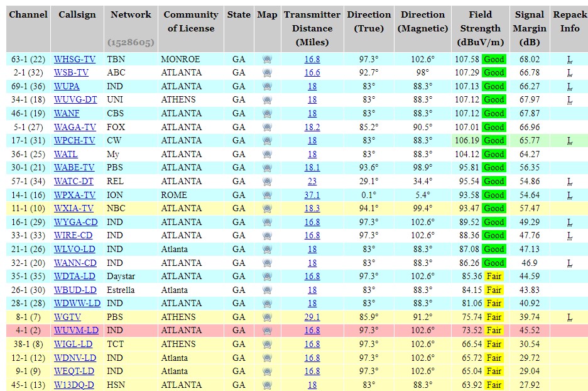This screenshot has height=391, width=588.
Task: Open map icon for WDWW-LD row
Action: 267,304
